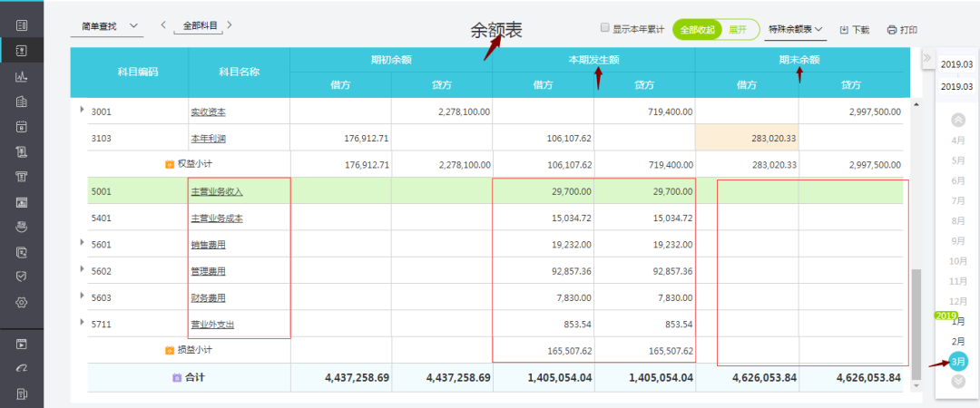Viewport: 980px width, 408px height.
Task: Click the chart icon in left sidebar
Action: [22, 76]
